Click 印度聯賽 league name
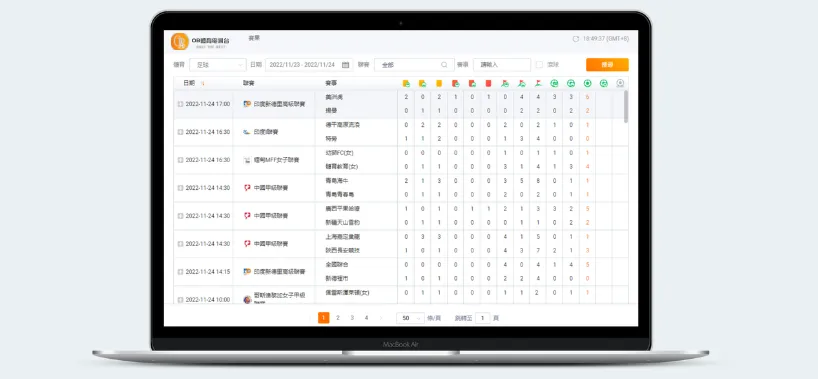Screen dimensions: 818x379 tap(266, 132)
